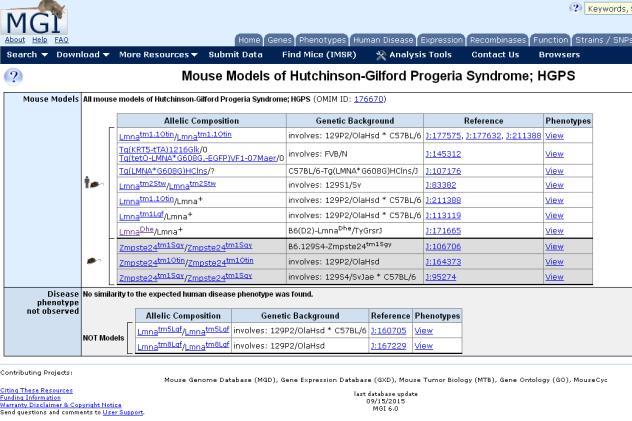This screenshot has height=421, width=632.
Task: Open Lmna tm5Lgf NOT model allele link
Action: click(x=183, y=331)
